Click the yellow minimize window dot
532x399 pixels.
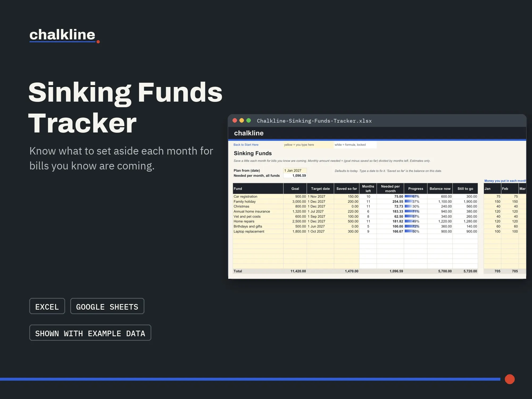tap(242, 120)
